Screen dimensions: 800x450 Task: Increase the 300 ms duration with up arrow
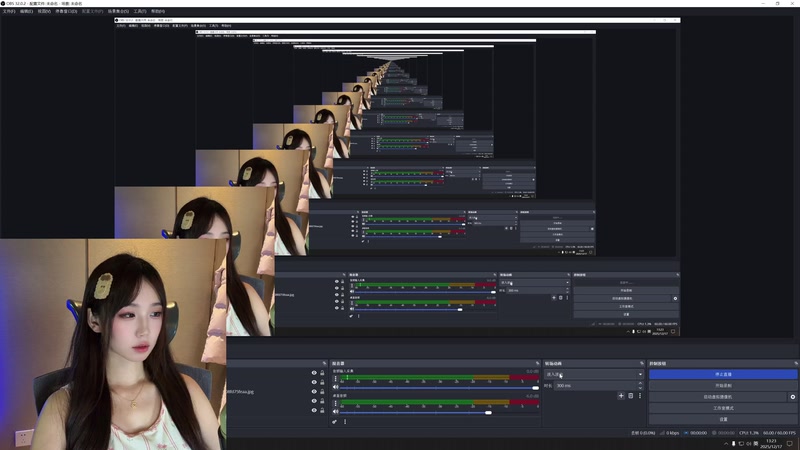pos(641,384)
